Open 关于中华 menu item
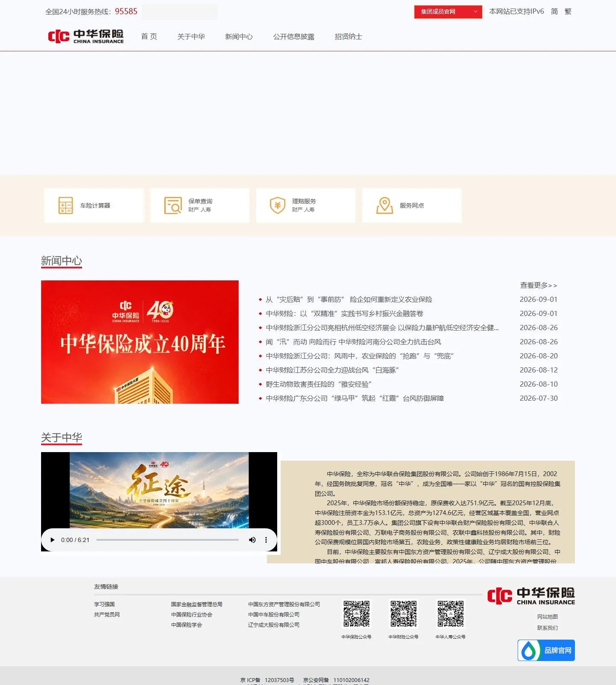Viewport: 616px width, 685px height. pyautogui.click(x=191, y=37)
